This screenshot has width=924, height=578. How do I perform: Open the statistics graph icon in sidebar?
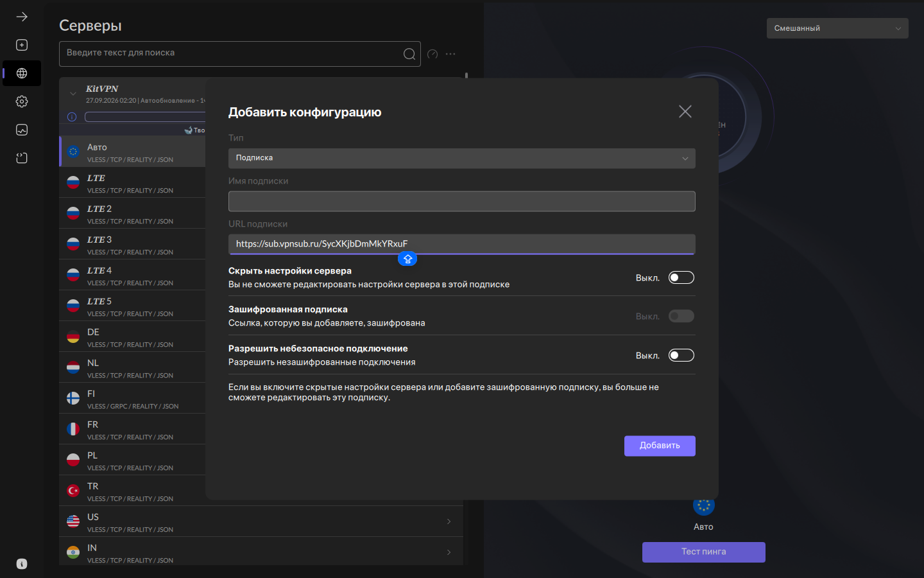pyautogui.click(x=22, y=130)
